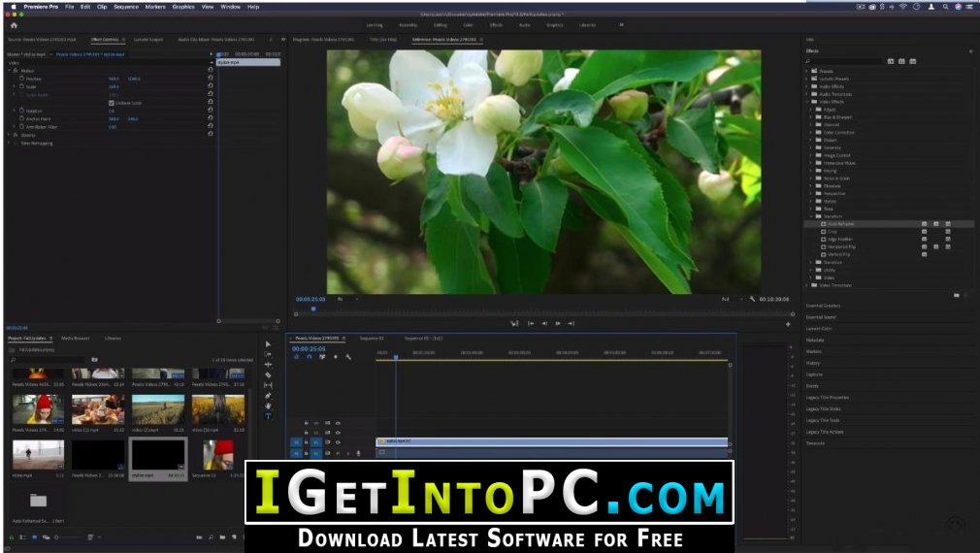Open the Markers menu
The width and height of the screenshot is (980, 553).
[x=155, y=6]
